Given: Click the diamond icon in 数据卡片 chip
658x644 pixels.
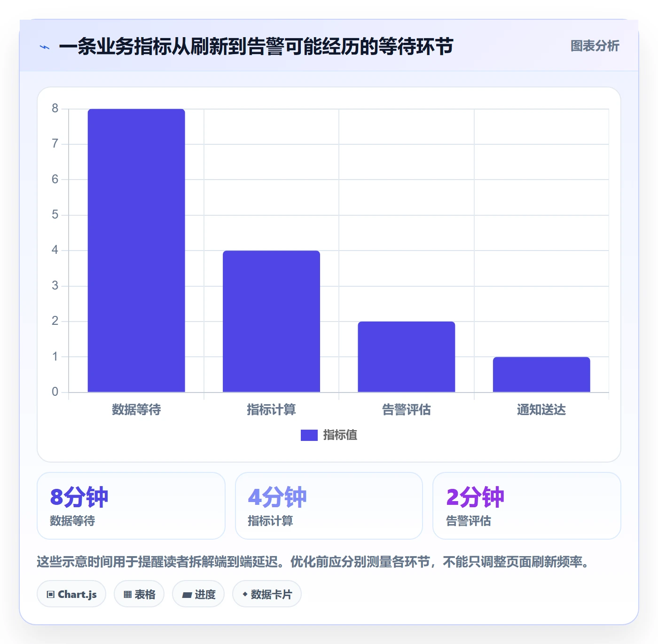Looking at the screenshot, I should (x=245, y=594).
